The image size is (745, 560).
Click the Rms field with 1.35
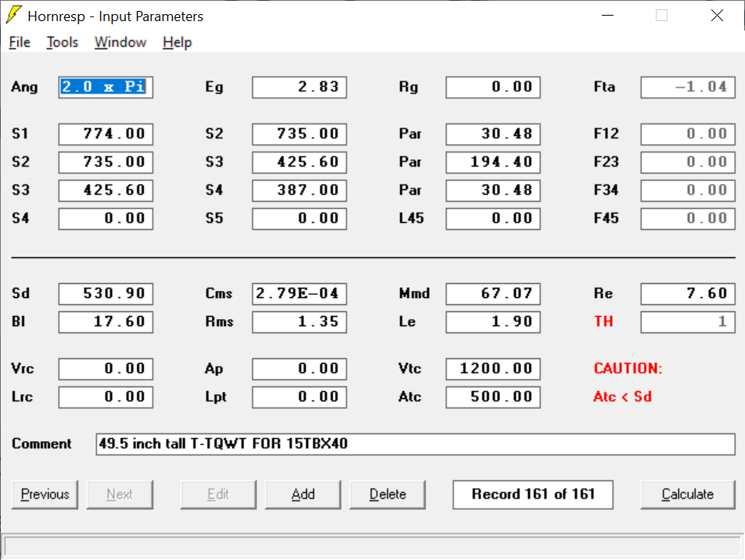[299, 322]
